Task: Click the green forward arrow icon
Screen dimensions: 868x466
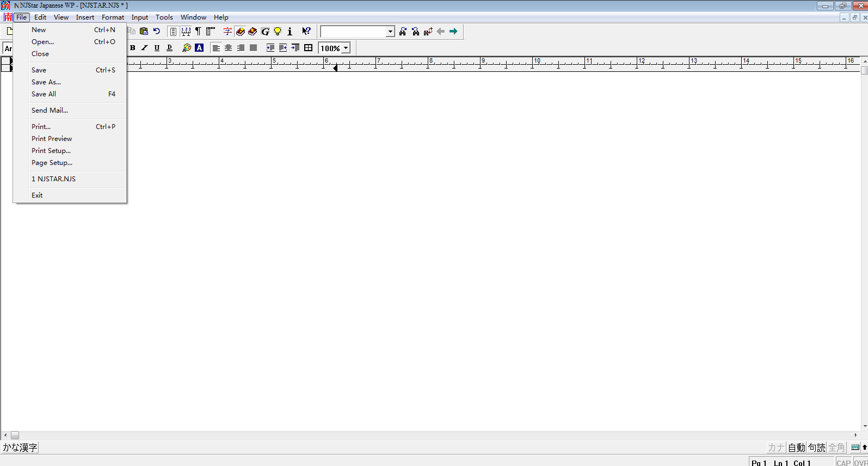Action: (x=453, y=32)
